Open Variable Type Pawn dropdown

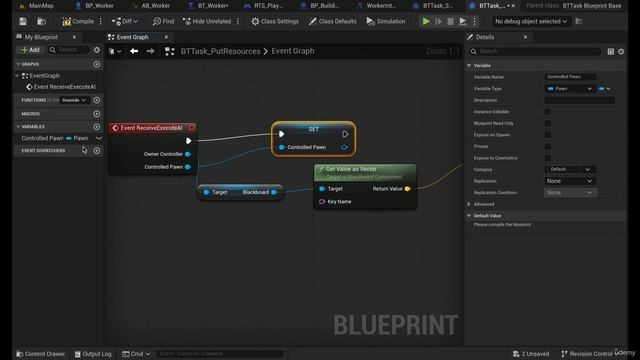coord(569,89)
